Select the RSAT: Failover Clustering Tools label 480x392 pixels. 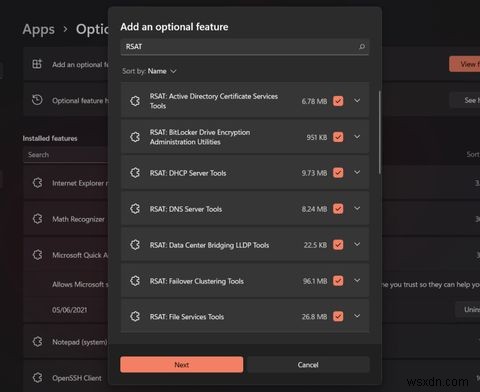click(197, 281)
